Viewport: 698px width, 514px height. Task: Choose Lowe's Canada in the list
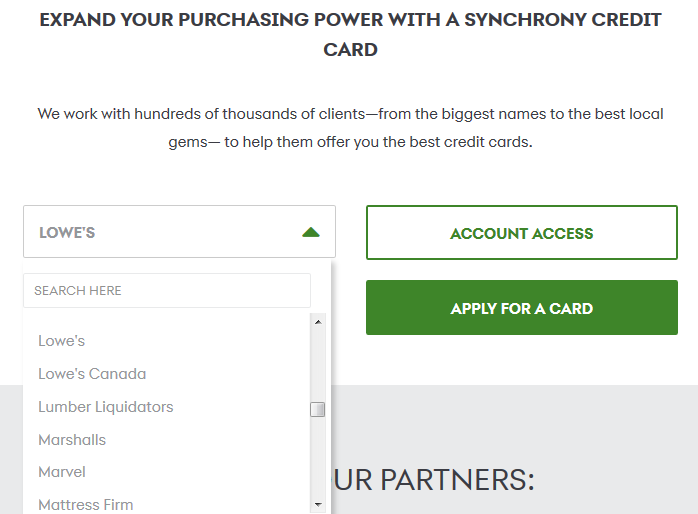point(92,374)
